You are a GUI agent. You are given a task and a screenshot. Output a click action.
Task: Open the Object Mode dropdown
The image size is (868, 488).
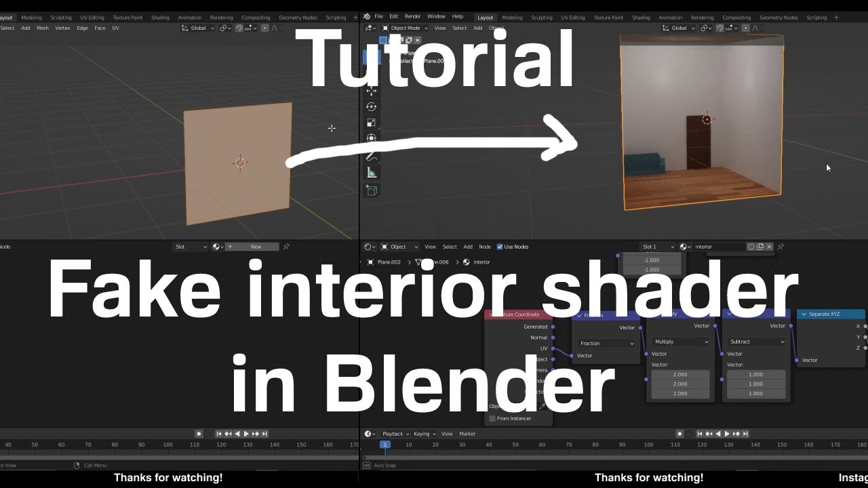404,28
